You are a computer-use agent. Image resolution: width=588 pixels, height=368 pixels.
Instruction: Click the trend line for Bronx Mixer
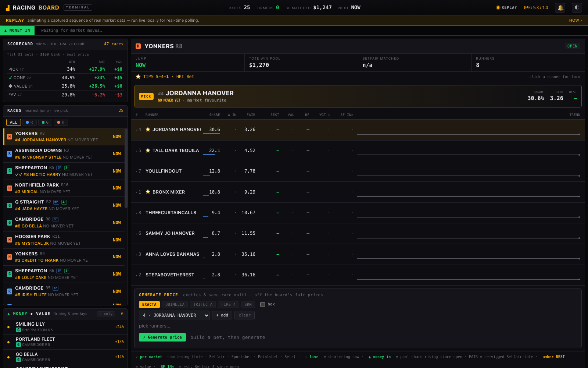(x=469, y=197)
